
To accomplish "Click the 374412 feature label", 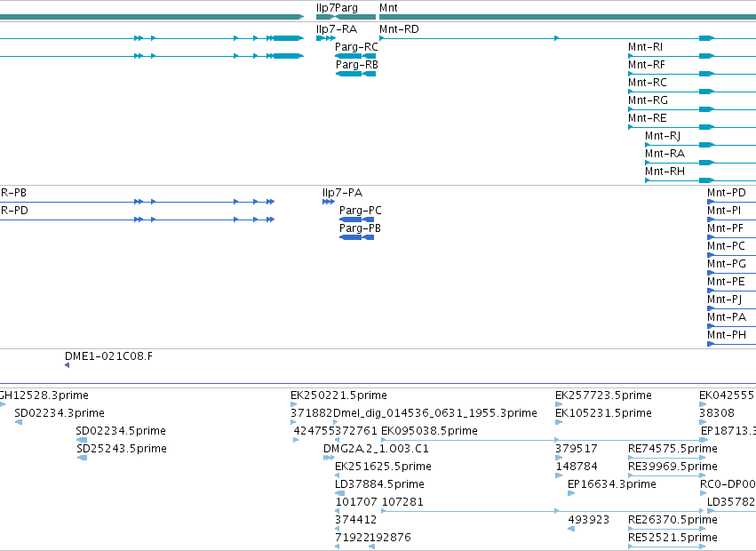I will (x=356, y=520).
